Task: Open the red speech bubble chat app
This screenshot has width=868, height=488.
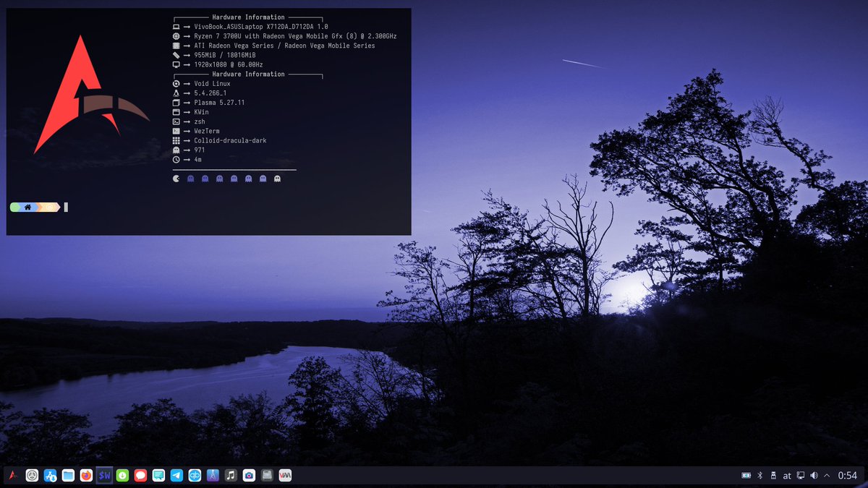Action: (x=140, y=475)
